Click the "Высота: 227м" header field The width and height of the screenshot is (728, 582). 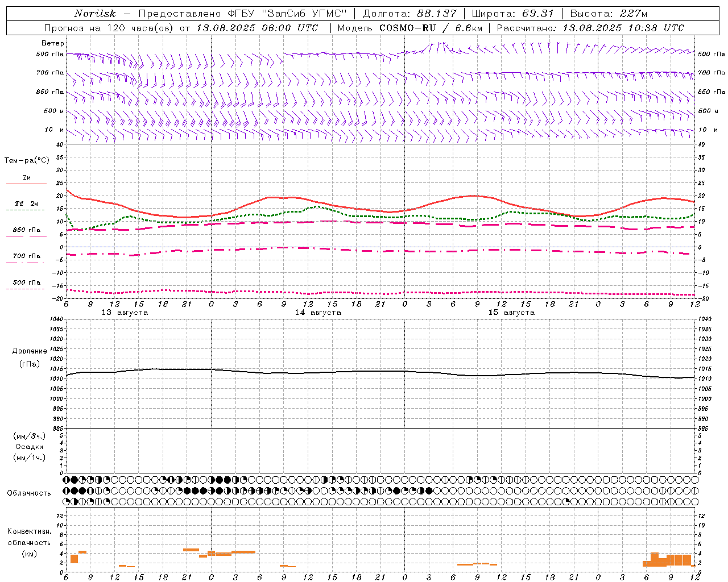tap(608, 14)
